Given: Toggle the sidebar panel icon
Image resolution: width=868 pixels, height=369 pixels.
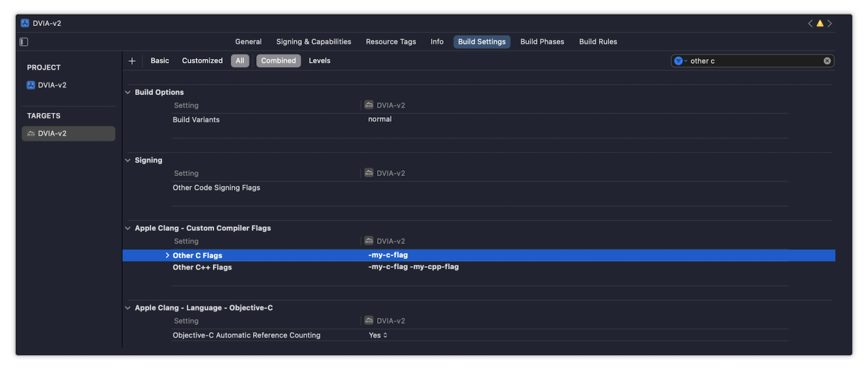Looking at the screenshot, I should (24, 42).
